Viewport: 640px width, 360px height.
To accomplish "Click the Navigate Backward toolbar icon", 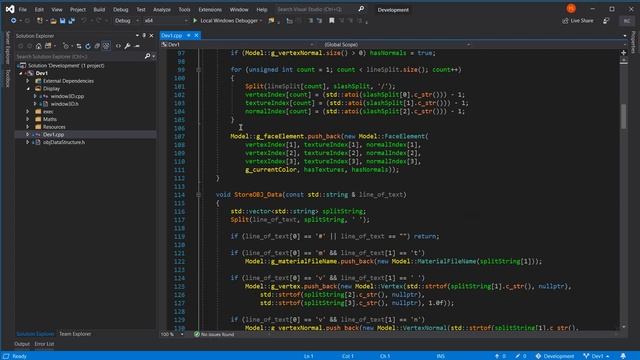I will coord(13,20).
